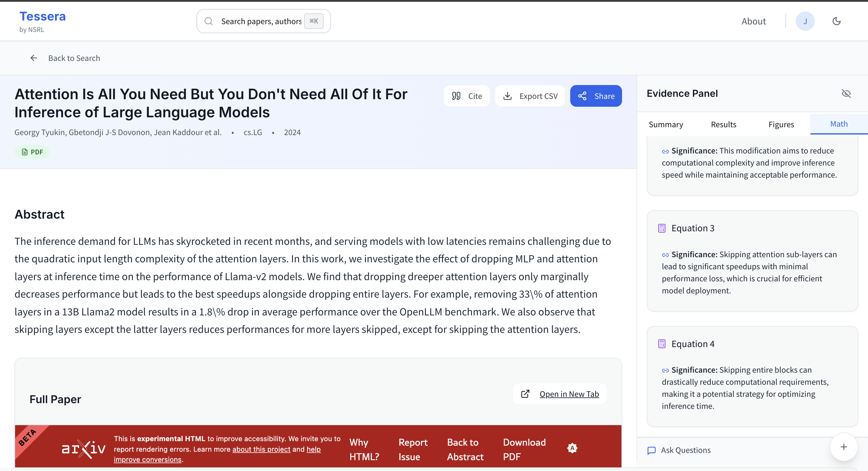Click the PDF badge

pyautogui.click(x=32, y=152)
